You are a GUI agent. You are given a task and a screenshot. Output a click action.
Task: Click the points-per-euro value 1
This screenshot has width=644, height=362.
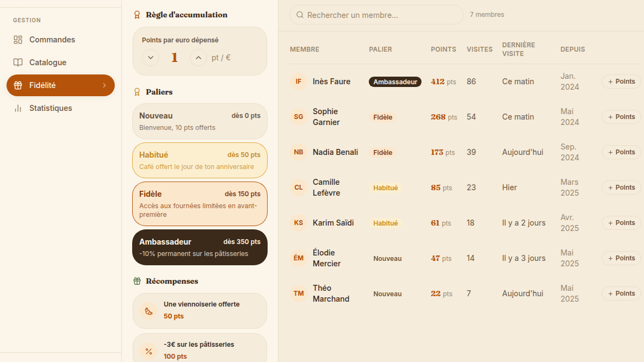[x=174, y=58]
